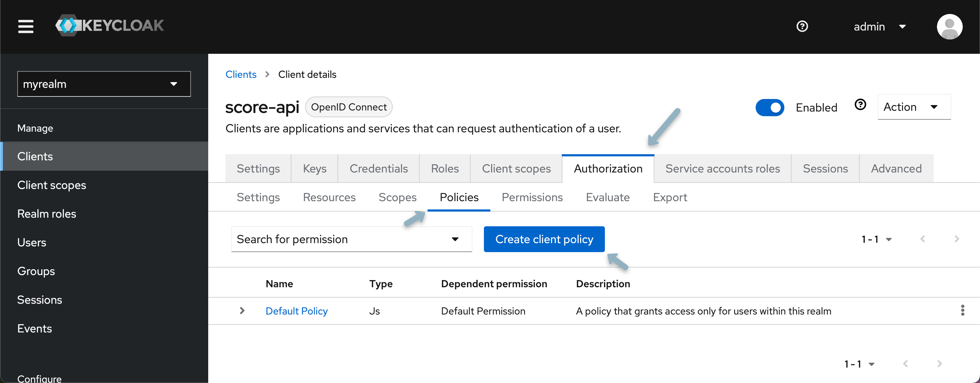Open the hamburger navigation menu
The width and height of the screenshot is (980, 383).
tap(25, 26)
